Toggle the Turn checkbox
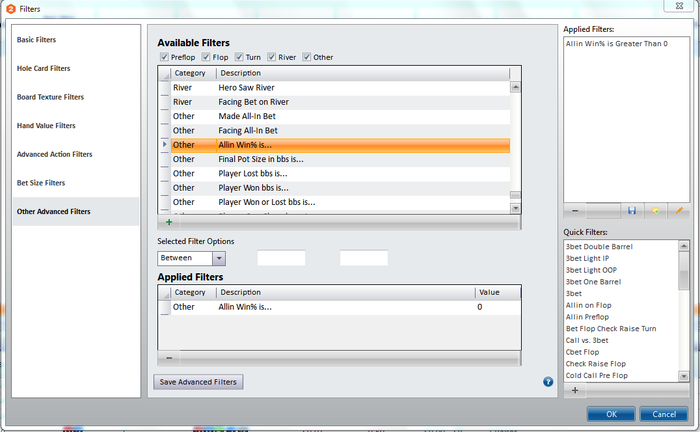Viewport: 700px width, 432px height. pyautogui.click(x=239, y=57)
